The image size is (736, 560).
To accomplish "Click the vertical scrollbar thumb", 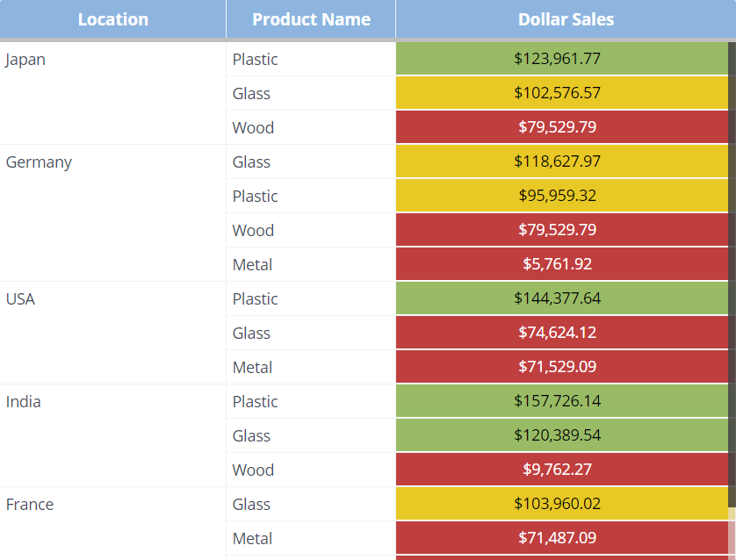I will [732, 275].
